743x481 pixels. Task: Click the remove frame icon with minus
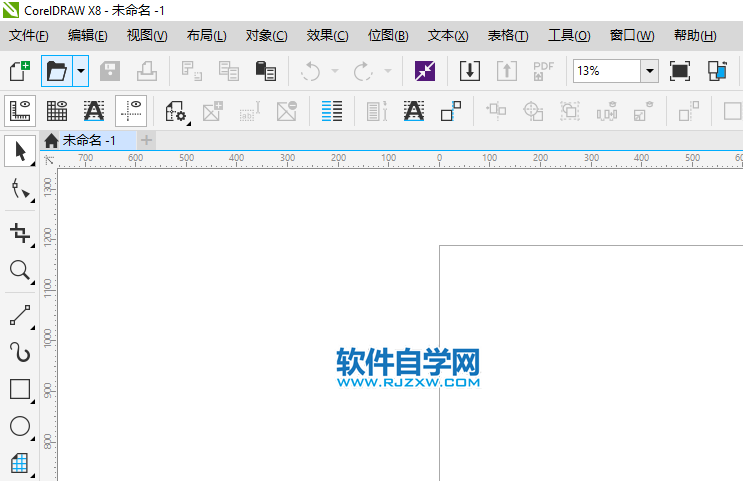287,111
